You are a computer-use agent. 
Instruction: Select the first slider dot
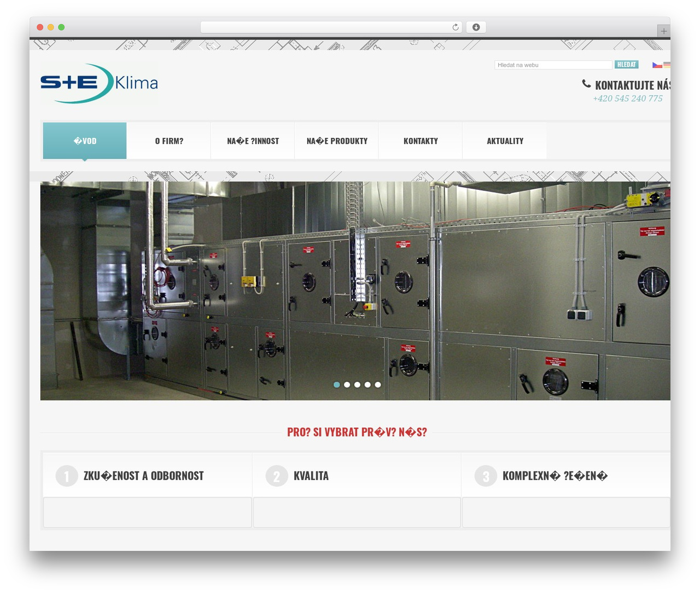pos(337,385)
